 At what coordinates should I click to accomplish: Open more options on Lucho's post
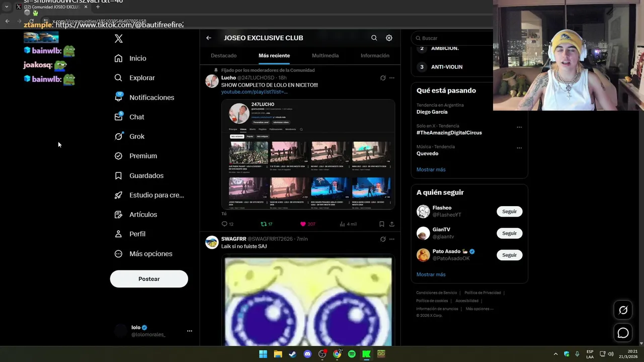(x=392, y=78)
